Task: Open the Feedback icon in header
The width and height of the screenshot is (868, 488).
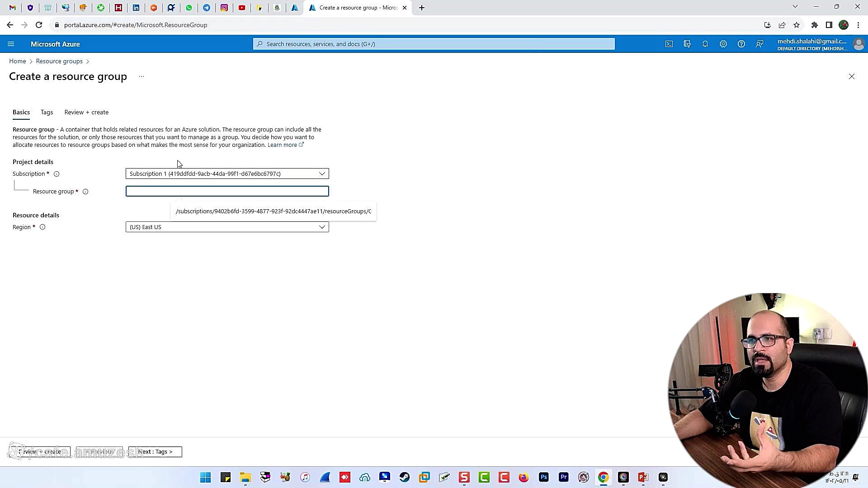Action: pyautogui.click(x=759, y=44)
